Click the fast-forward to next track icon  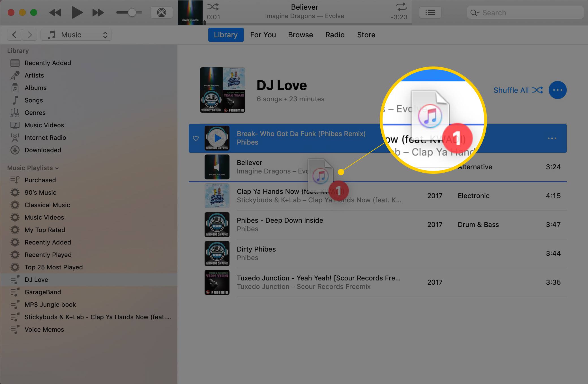tap(96, 12)
